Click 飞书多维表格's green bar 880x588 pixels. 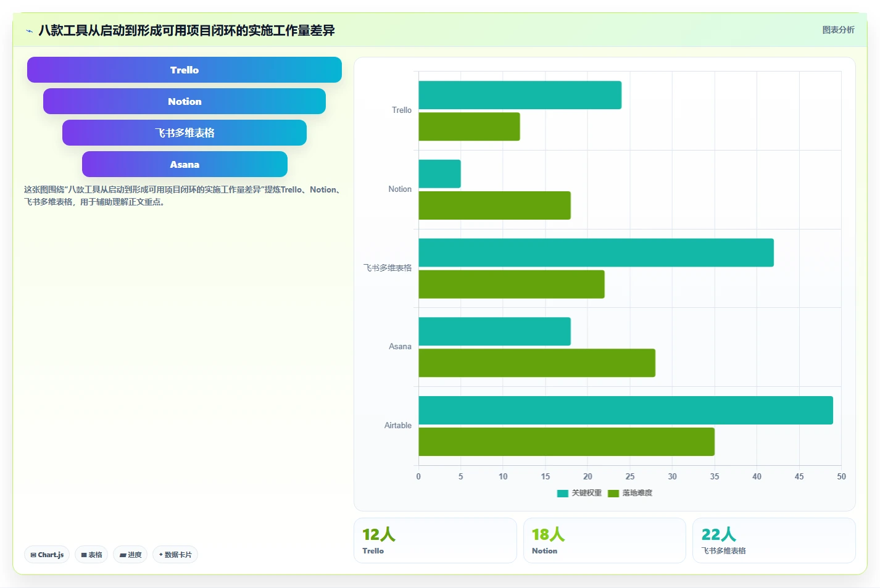(x=512, y=284)
